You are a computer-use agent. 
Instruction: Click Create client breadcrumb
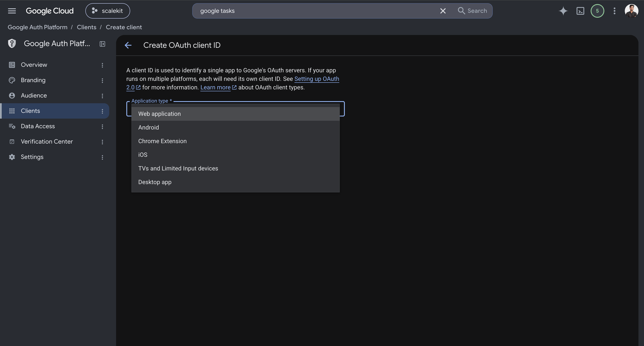[124, 27]
